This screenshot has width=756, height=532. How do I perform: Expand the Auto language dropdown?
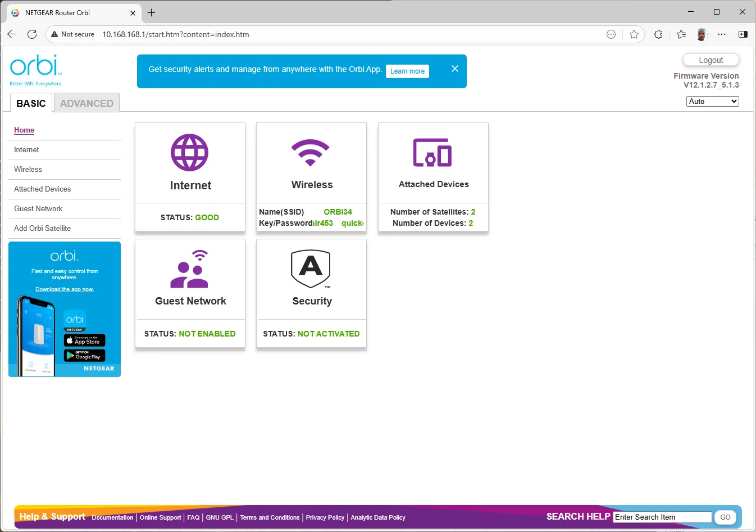tap(712, 101)
